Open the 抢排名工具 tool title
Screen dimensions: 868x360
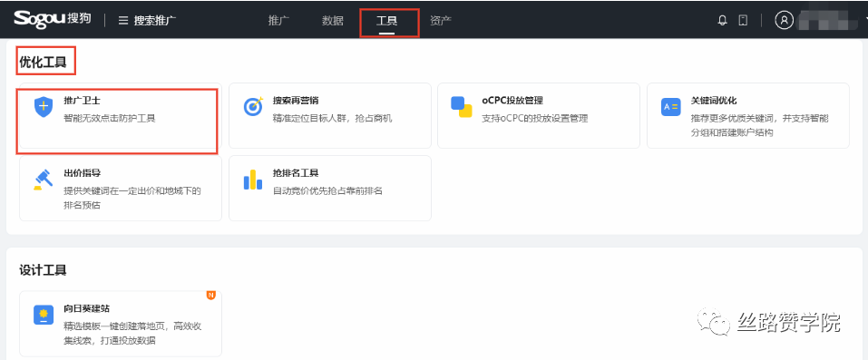[296, 173]
